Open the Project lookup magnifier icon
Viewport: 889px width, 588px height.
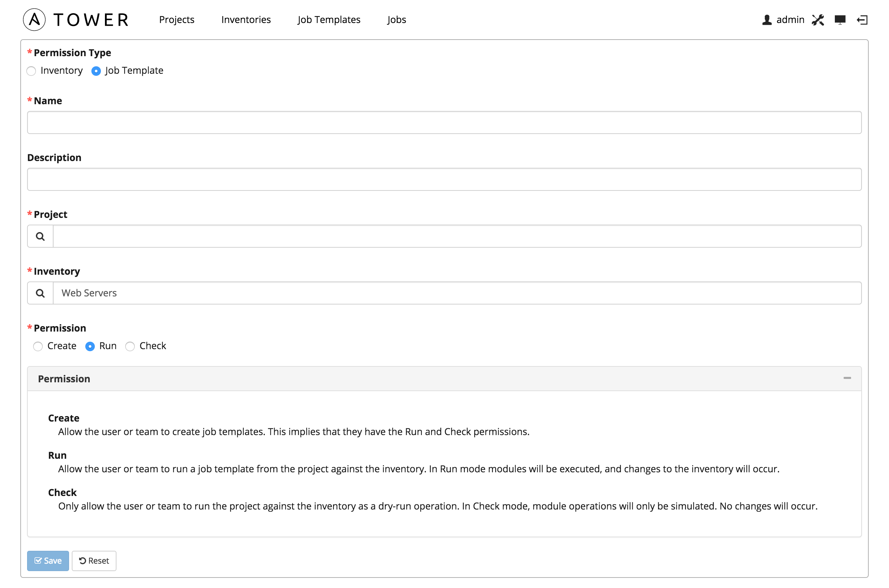40,236
